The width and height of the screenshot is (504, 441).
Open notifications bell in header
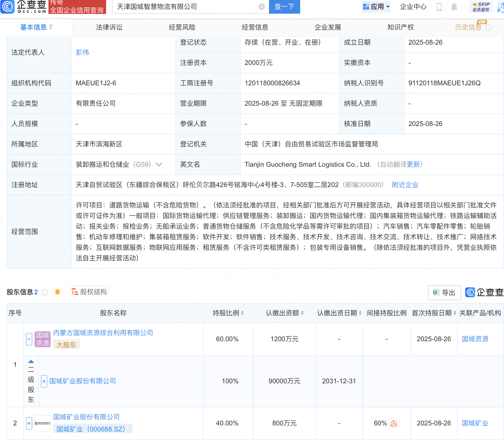454,7
